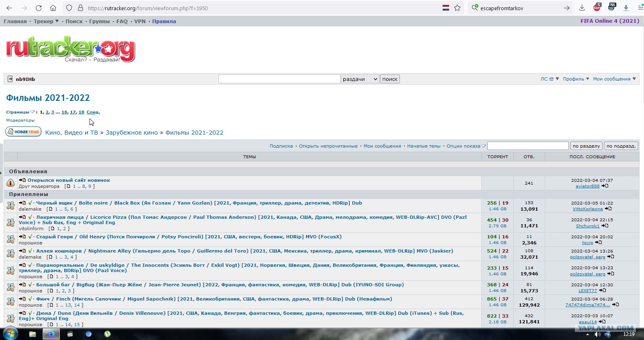Expand the Опции показа options

tap(466, 146)
